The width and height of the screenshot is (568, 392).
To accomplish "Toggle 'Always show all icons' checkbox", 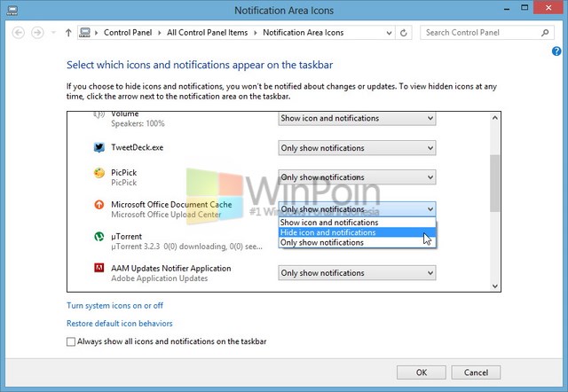I will pos(71,341).
